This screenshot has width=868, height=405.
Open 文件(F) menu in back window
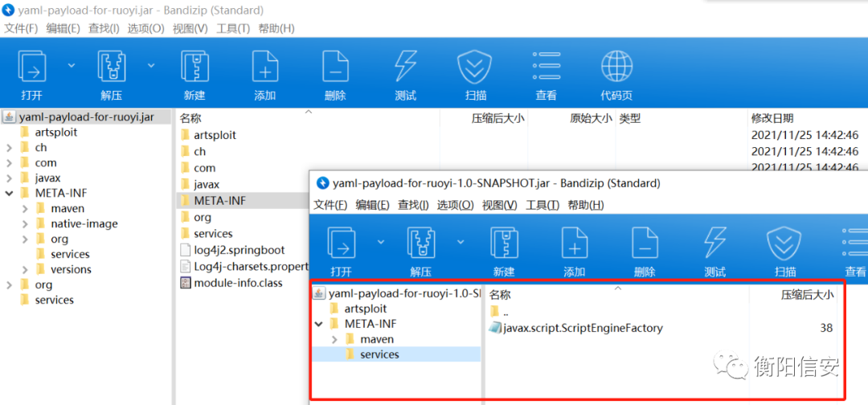21,28
